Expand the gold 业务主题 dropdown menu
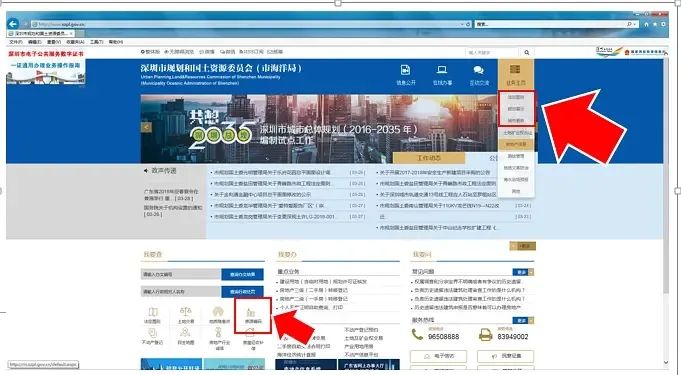Image resolution: width=681 pixels, height=375 pixels. tap(516, 74)
